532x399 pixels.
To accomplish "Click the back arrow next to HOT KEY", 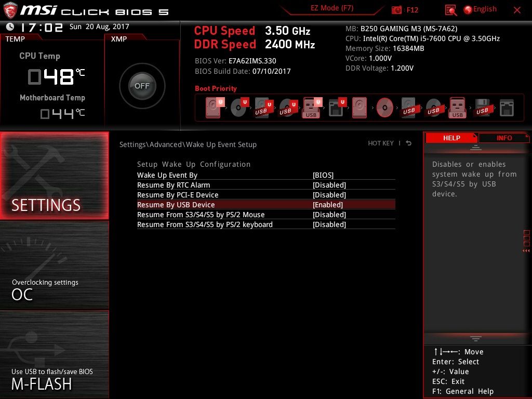I will point(408,143).
